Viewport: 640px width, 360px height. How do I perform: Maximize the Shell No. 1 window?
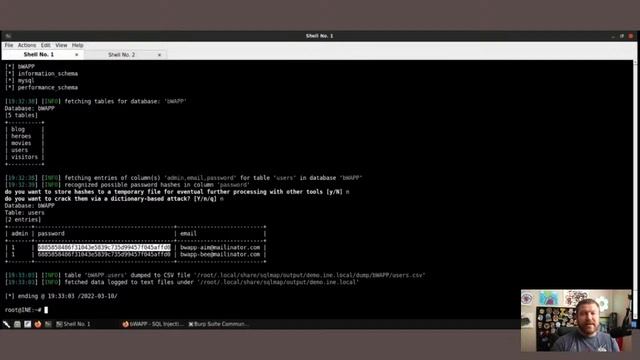click(x=622, y=36)
